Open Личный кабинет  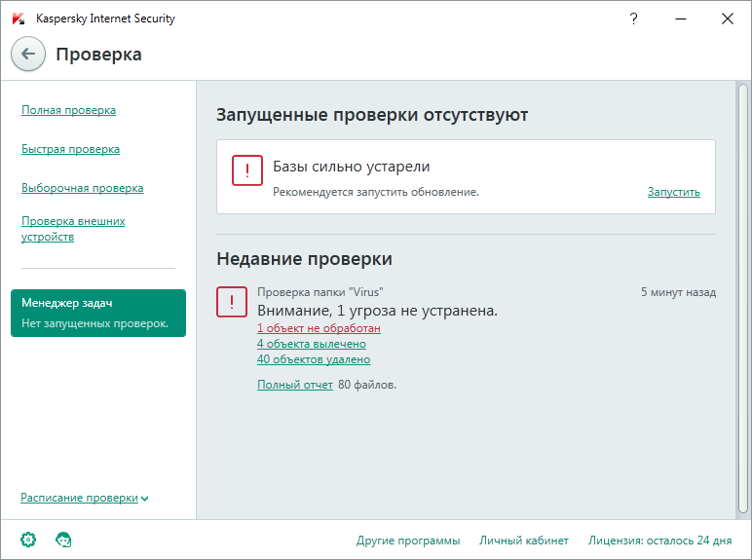524,541
